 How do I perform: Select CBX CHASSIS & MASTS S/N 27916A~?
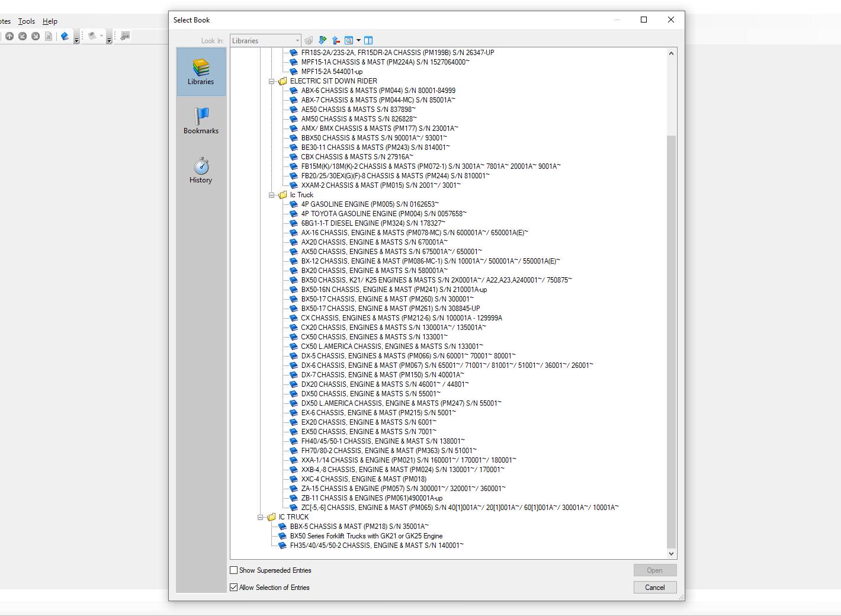357,157
